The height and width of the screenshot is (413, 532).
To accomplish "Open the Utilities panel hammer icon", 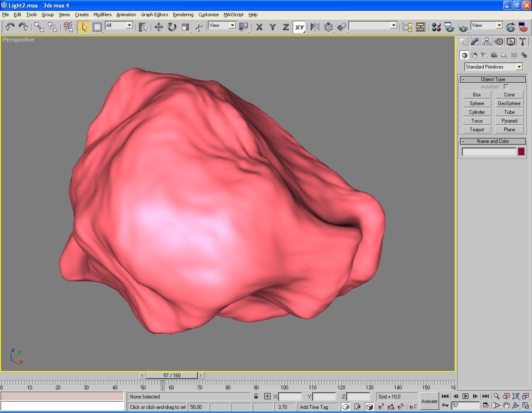I will click(522, 42).
